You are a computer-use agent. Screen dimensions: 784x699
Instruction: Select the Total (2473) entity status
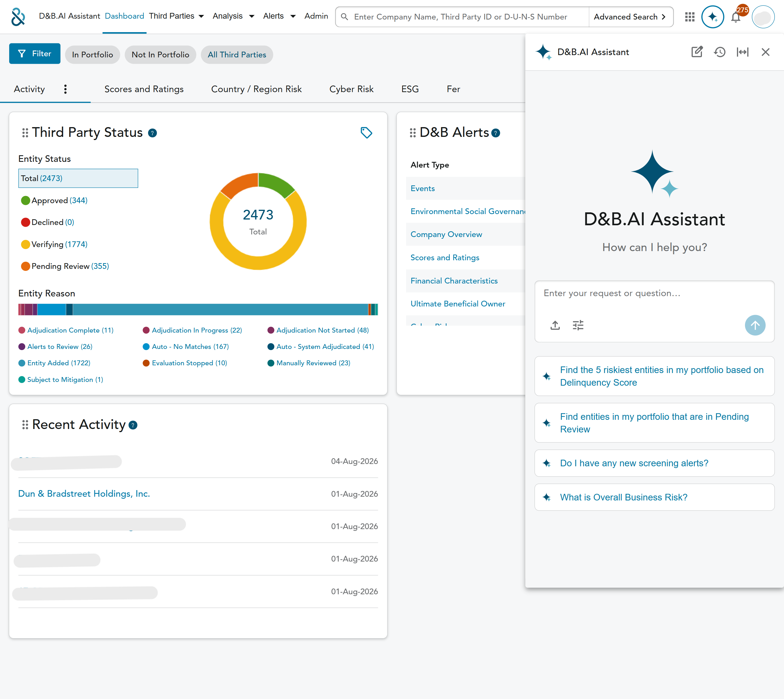pos(78,178)
